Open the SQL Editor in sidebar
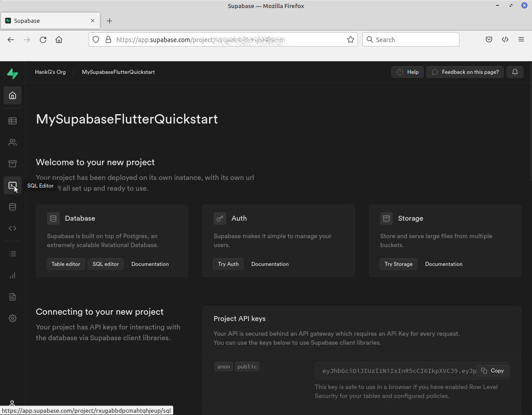Screen dimensions: 532x415 pos(13,185)
